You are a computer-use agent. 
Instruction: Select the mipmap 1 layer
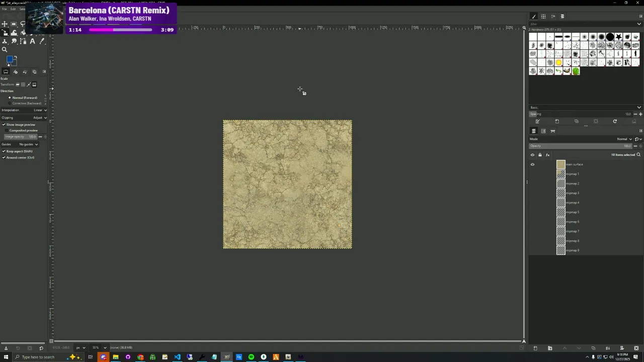[x=586, y=174]
